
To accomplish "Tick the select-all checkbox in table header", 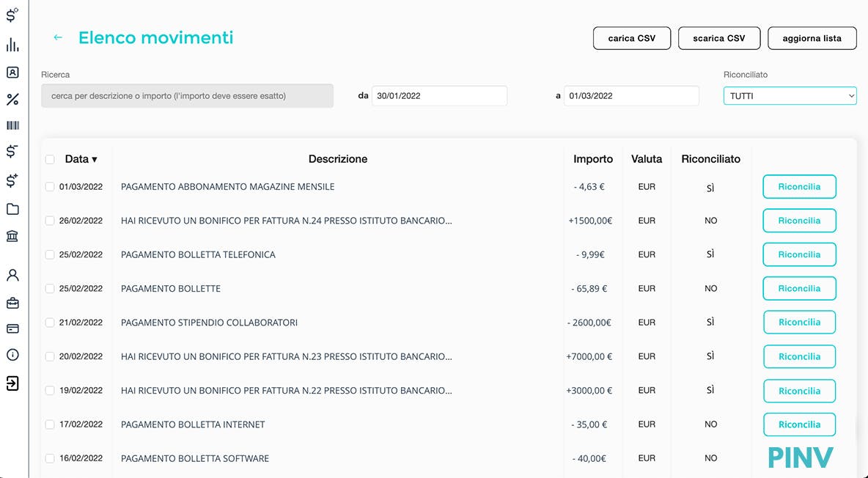I will point(50,159).
